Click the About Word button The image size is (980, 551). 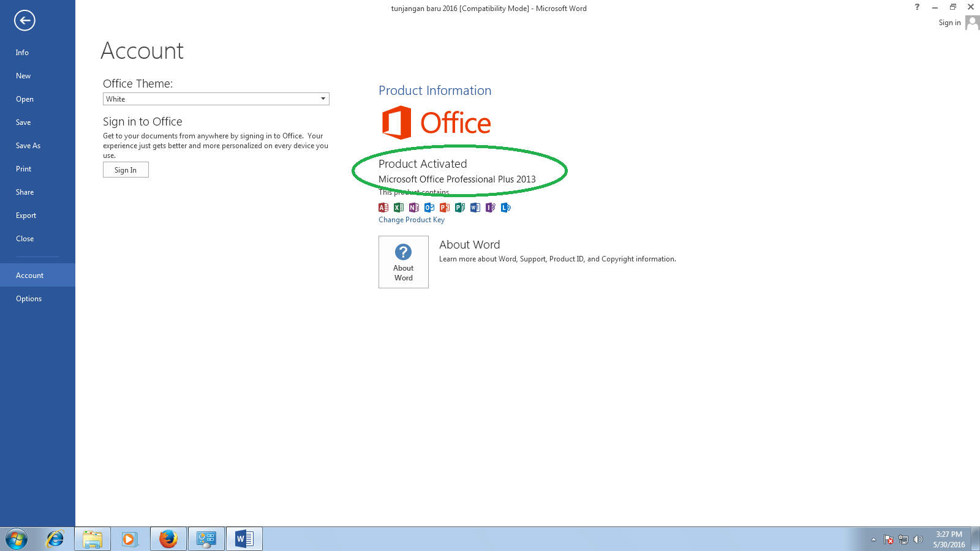click(x=404, y=262)
